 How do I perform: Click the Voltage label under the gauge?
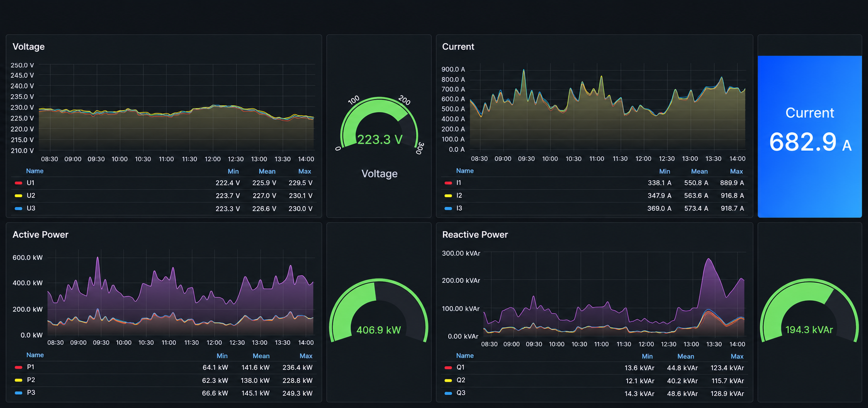coord(379,174)
